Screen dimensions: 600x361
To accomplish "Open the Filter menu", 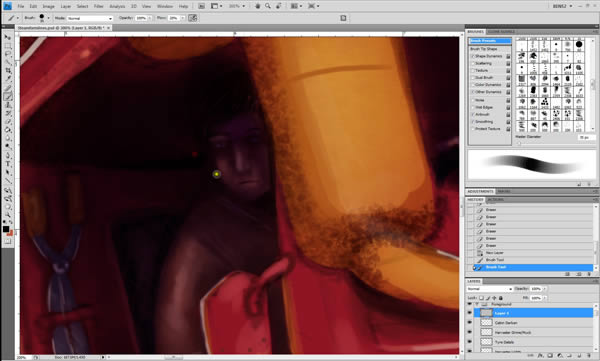I will click(x=99, y=6).
